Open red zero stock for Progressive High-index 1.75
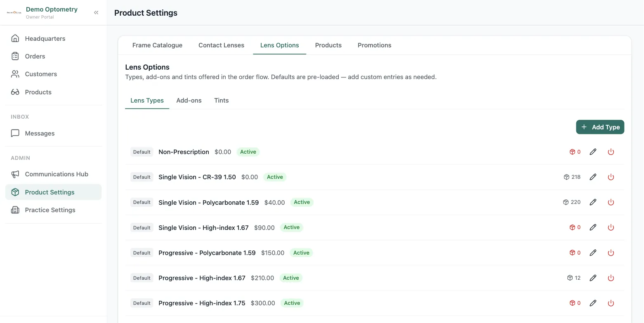 (x=575, y=303)
